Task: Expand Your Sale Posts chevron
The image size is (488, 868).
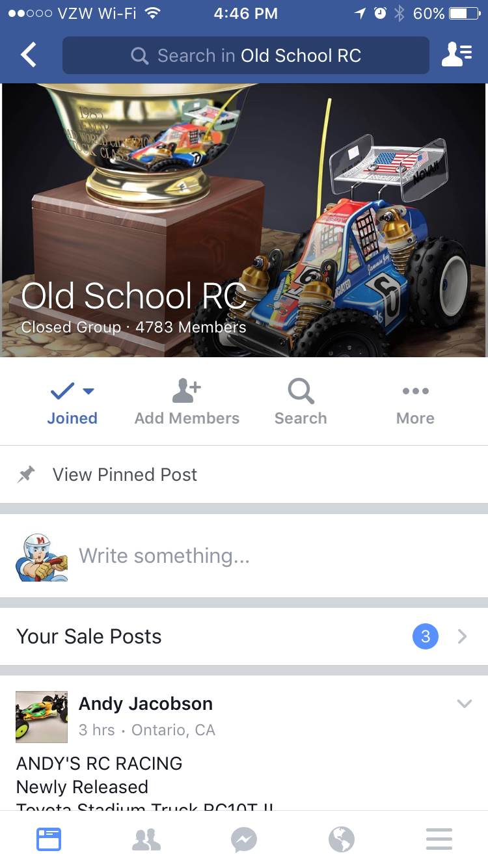Action: click(x=463, y=636)
